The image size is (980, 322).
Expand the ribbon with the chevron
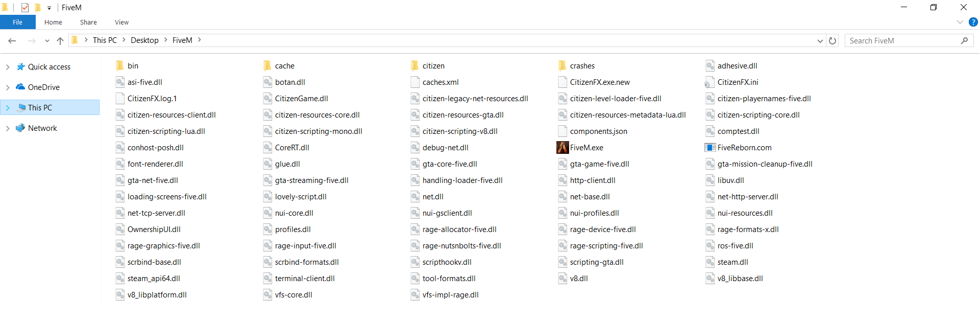coord(960,22)
